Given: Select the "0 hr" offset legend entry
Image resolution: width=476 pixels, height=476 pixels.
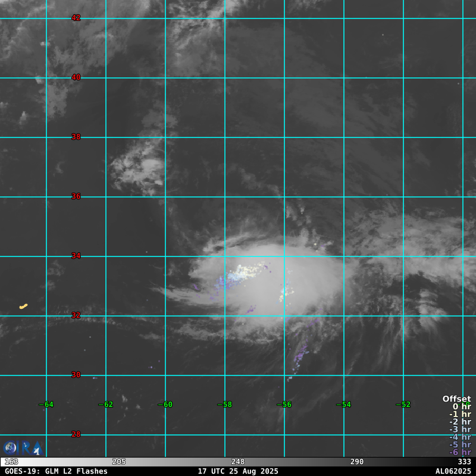Looking at the screenshot, I should [x=461, y=406].
